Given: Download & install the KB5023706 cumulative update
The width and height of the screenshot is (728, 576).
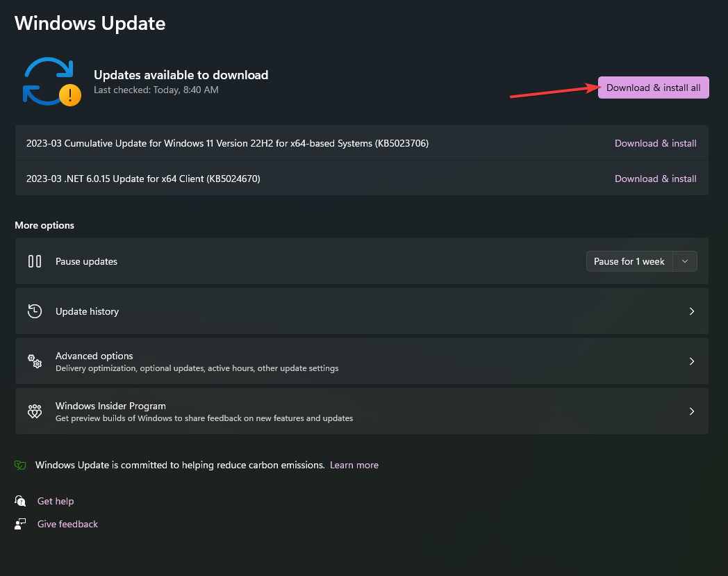Looking at the screenshot, I should 655,143.
